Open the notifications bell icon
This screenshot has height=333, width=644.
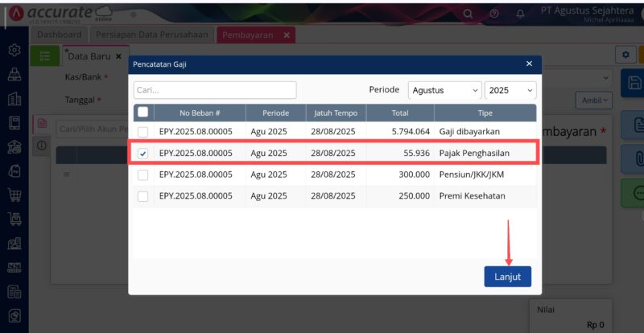coord(520,14)
